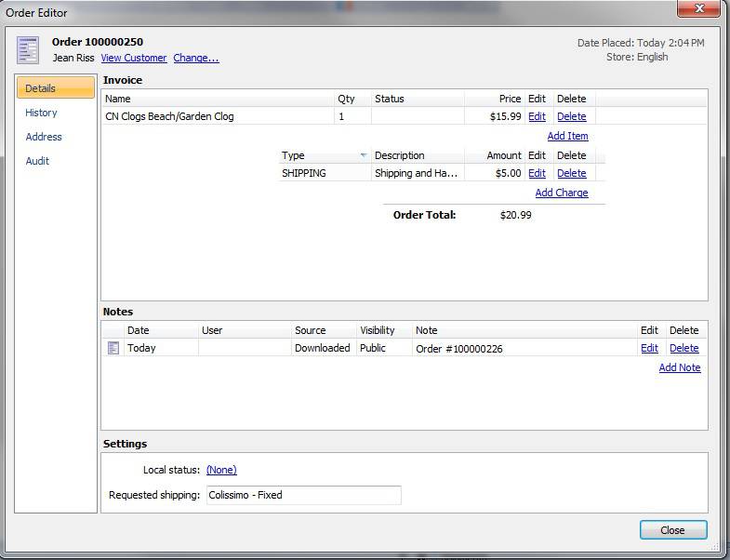Delete the CN Clogs Beach/Garden Clog item
730x560 pixels.
tap(572, 116)
